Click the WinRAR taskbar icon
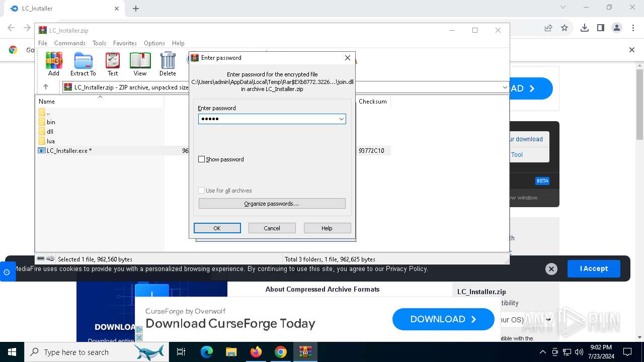The image size is (644, 362). point(305,352)
